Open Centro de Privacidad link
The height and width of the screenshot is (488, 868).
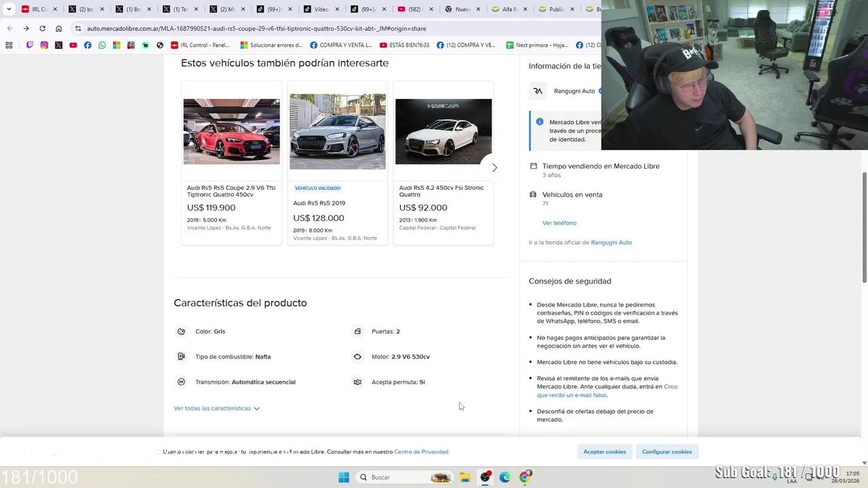pos(422,452)
